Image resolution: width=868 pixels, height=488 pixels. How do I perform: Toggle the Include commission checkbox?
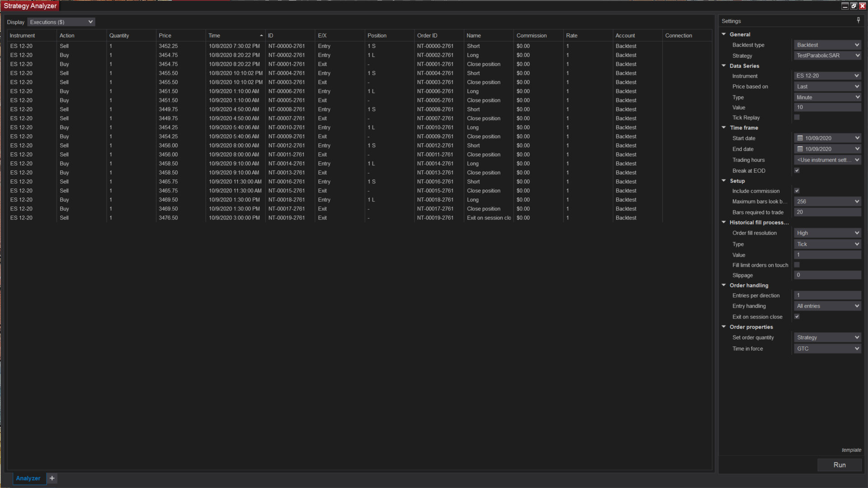[x=797, y=191]
